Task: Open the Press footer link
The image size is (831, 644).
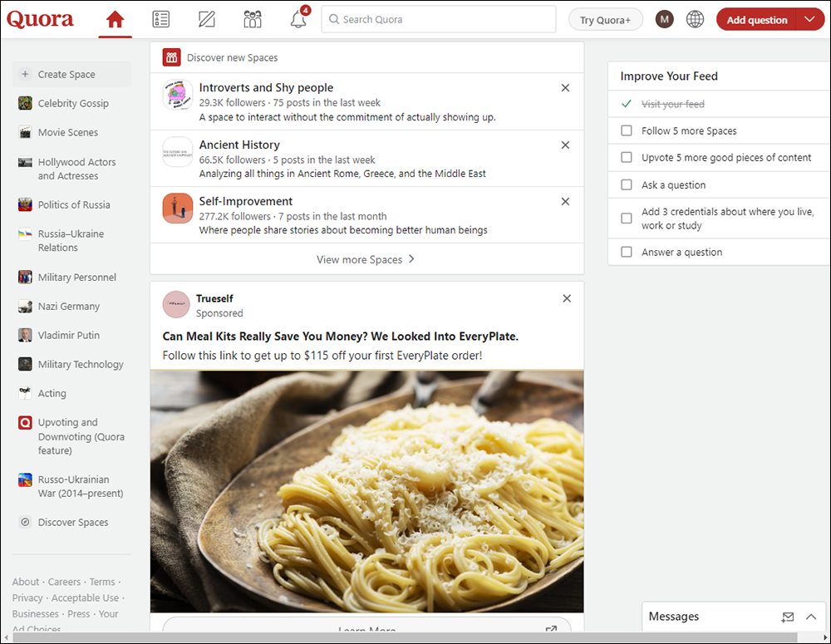Action: click(x=79, y=613)
